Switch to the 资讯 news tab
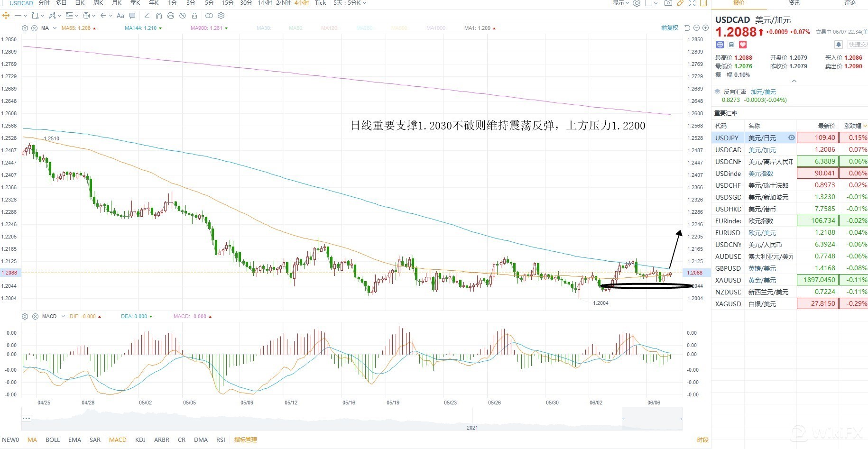 794,3
